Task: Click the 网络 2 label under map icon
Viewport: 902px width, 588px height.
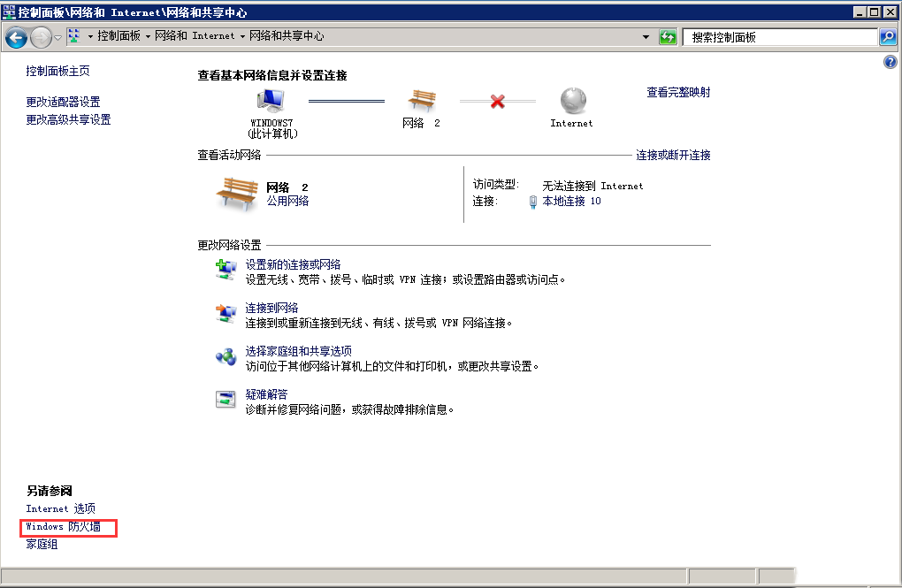Action: (x=421, y=123)
